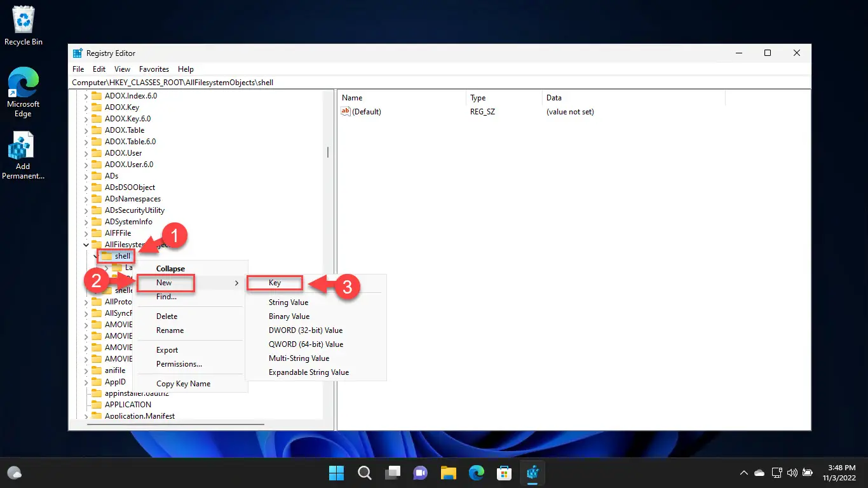Select the Microsoft Edge desktop shortcut
This screenshot has height=488, width=868.
click(x=24, y=93)
